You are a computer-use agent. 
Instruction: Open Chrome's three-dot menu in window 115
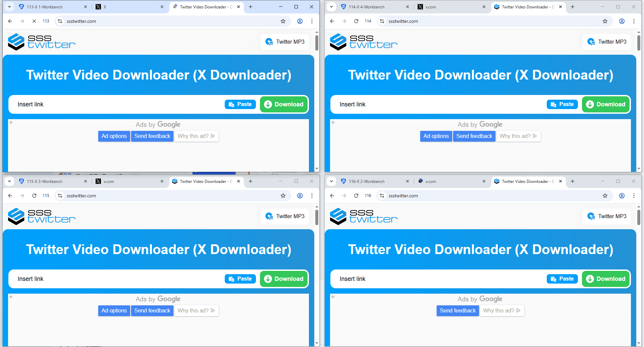(x=312, y=196)
